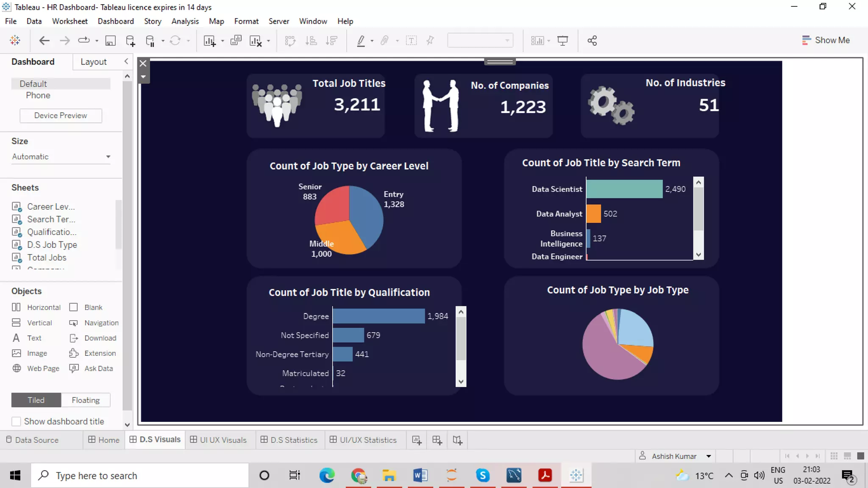Click the New Worksheet chart icon
The height and width of the screenshot is (488, 868).
209,41
